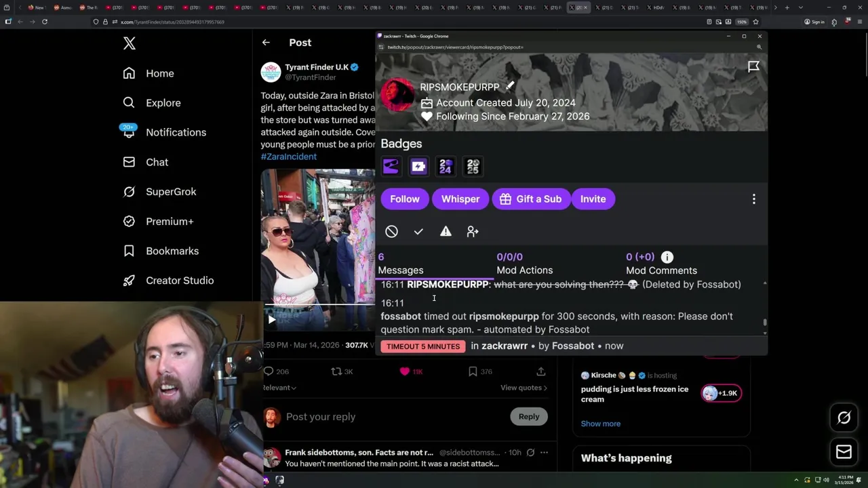868x488 pixels.
Task: Click the share icon under the post
Action: 540,371
